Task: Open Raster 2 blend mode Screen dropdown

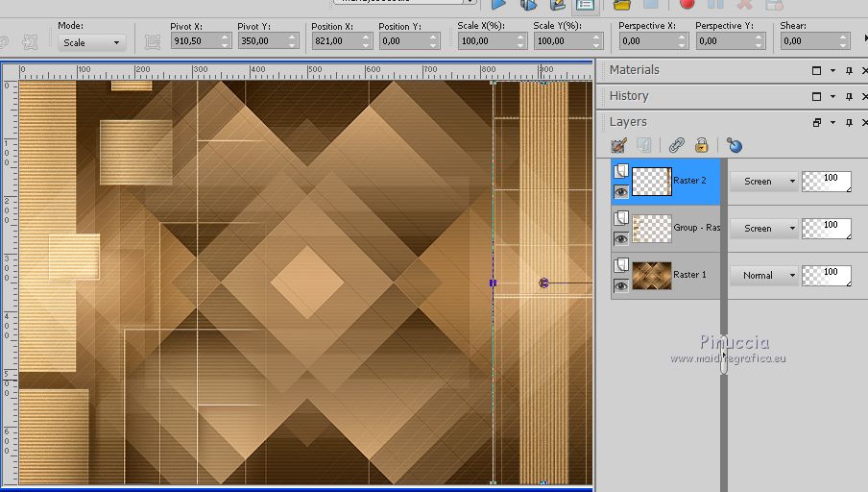Action: pos(764,181)
